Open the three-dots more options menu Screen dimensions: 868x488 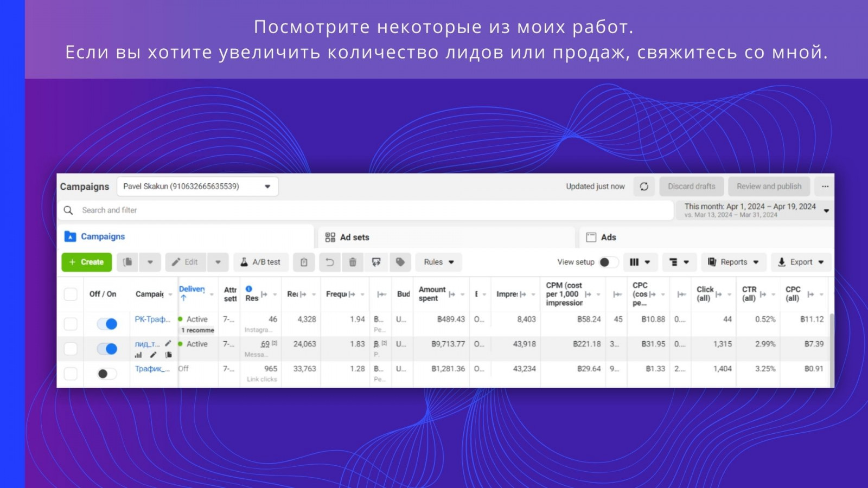pos(825,187)
